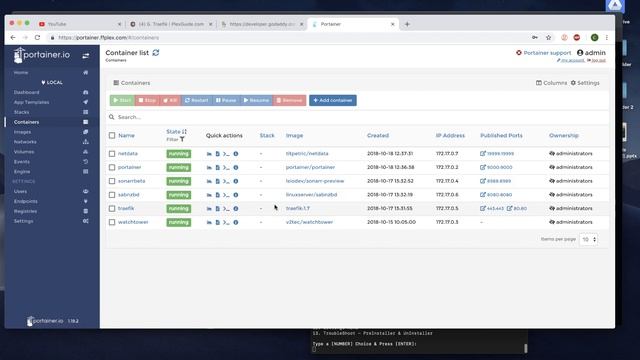
Task: Click the Pause button
Action: [x=226, y=100]
